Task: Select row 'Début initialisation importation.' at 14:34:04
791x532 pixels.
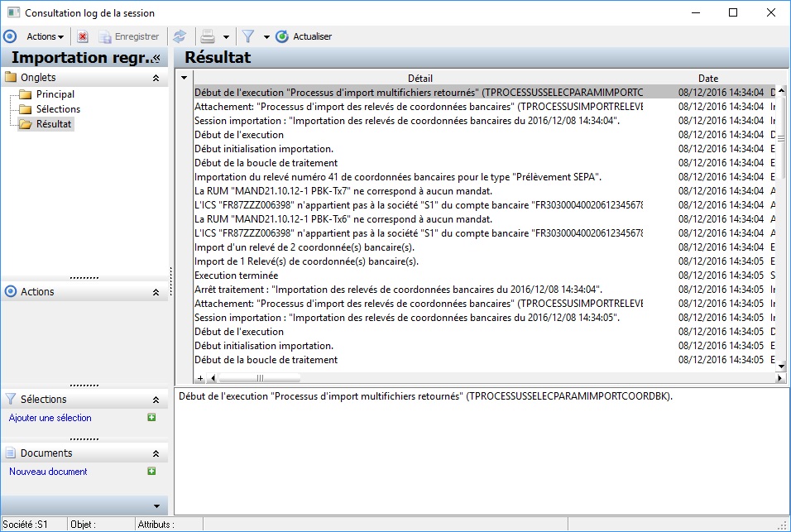Action: click(484, 149)
